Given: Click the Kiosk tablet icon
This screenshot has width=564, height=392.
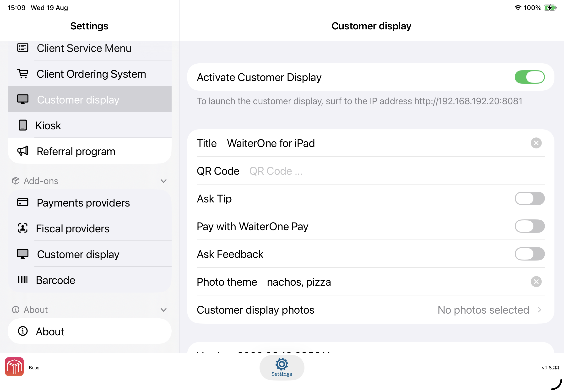Looking at the screenshot, I should 23,125.
